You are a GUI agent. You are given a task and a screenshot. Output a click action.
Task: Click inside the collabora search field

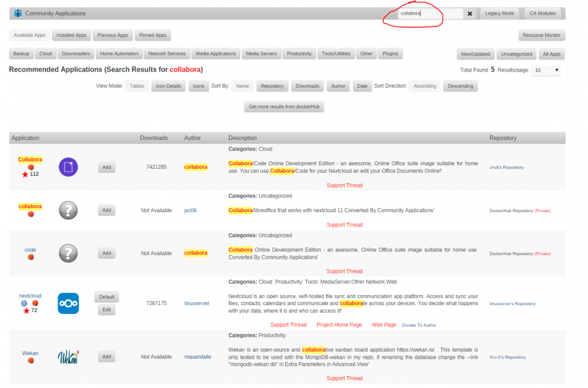click(430, 14)
